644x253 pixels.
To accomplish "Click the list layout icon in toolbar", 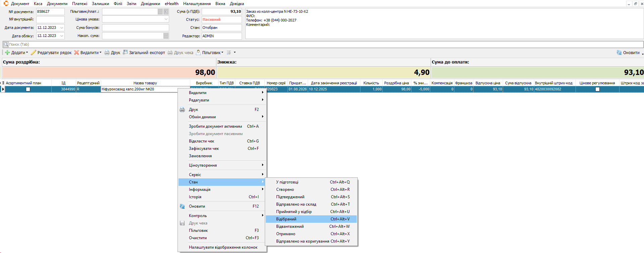I will [x=229, y=53].
